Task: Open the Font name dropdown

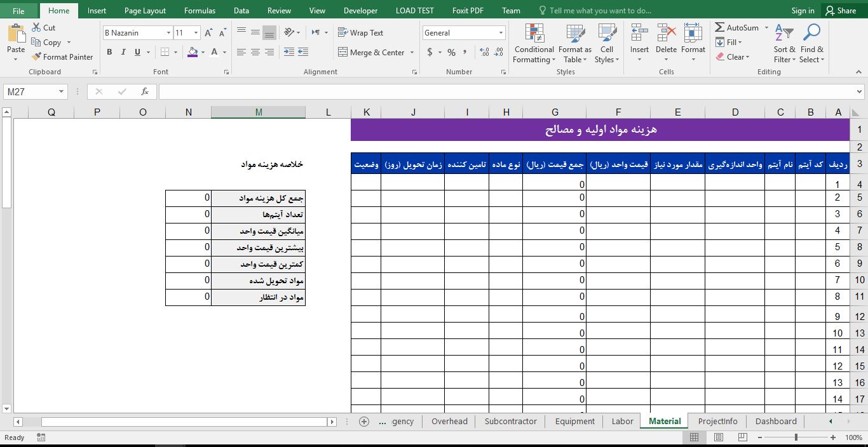Action: coord(169,32)
